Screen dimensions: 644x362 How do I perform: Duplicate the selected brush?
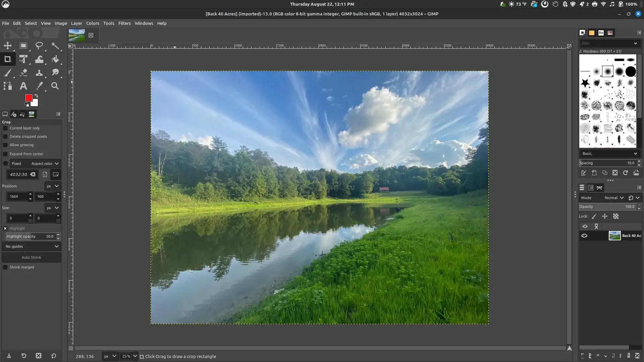click(604, 173)
